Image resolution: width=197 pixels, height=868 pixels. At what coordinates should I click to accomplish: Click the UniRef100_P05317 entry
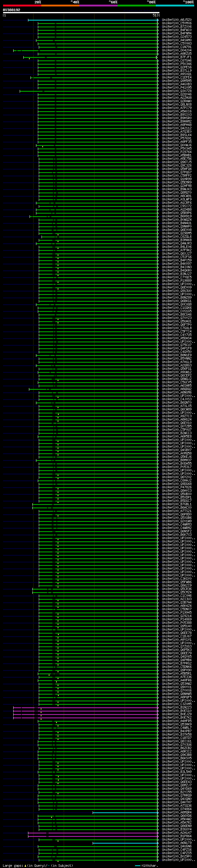pyautogui.click(x=177, y=467)
